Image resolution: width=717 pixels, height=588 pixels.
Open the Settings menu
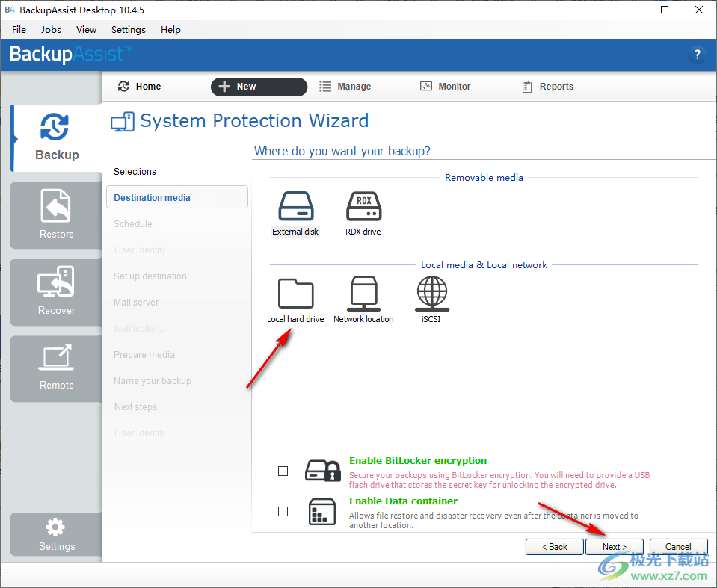point(129,30)
